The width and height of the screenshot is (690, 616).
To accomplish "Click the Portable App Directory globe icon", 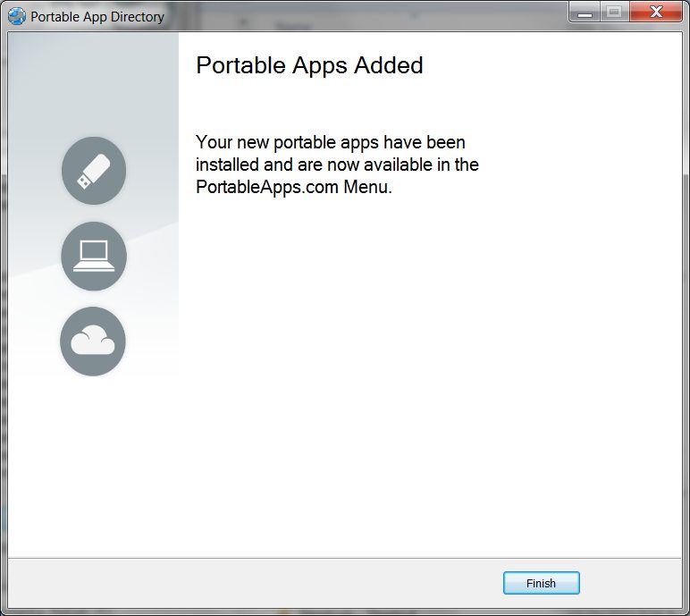I will (x=17, y=16).
